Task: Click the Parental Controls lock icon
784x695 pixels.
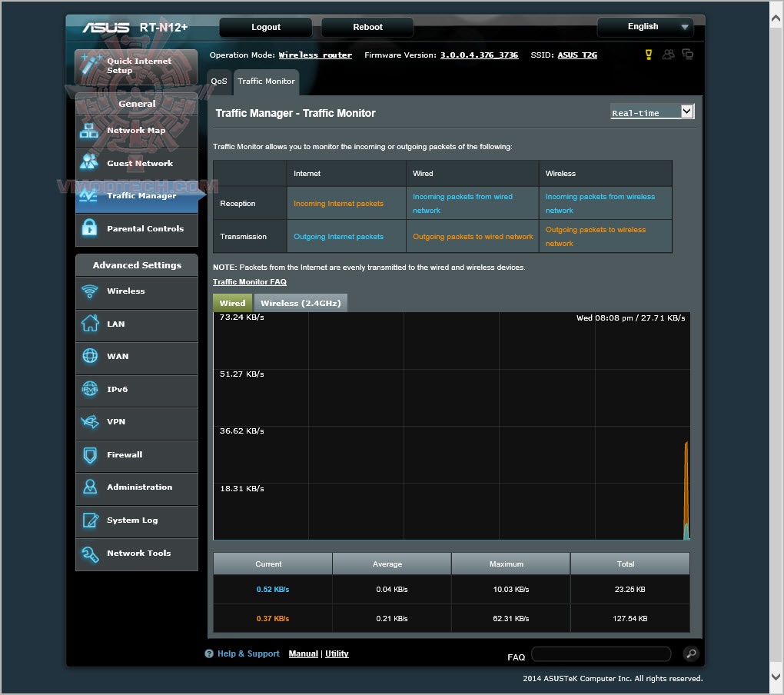Action: tap(89, 228)
